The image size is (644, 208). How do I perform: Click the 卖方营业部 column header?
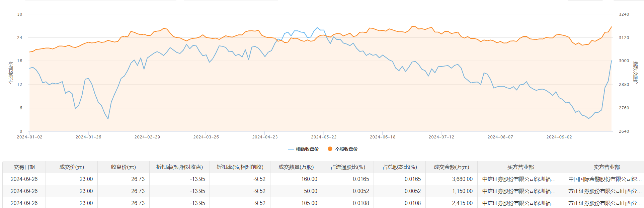(607, 167)
